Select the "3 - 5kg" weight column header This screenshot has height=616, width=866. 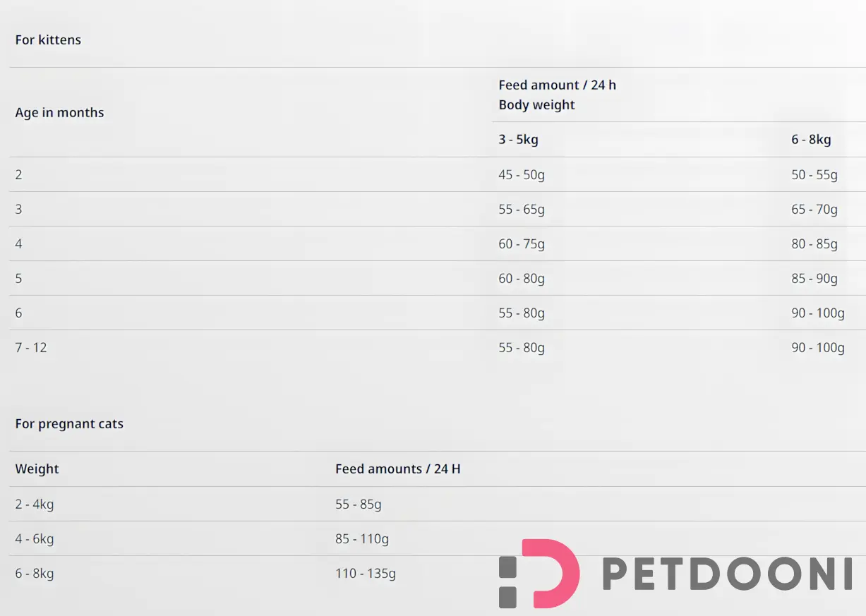click(x=518, y=140)
